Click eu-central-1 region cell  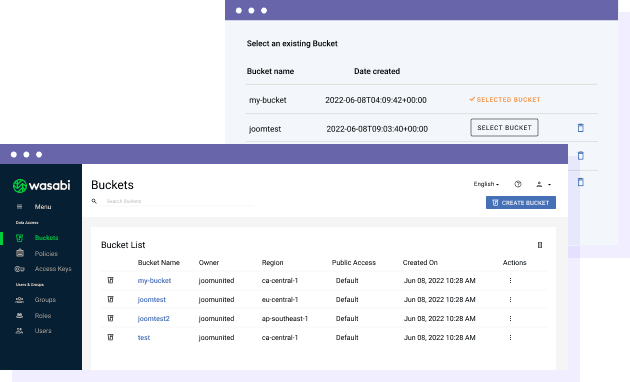click(x=280, y=299)
